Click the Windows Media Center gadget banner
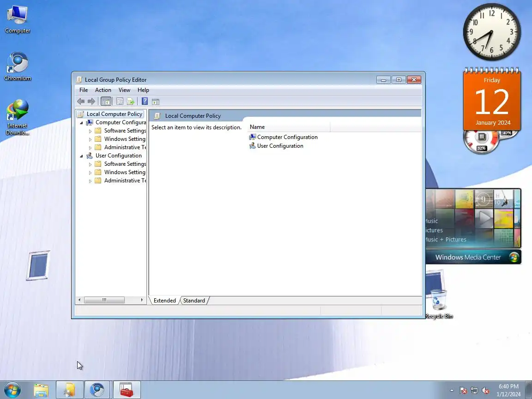532x399 pixels. pyautogui.click(x=473, y=257)
